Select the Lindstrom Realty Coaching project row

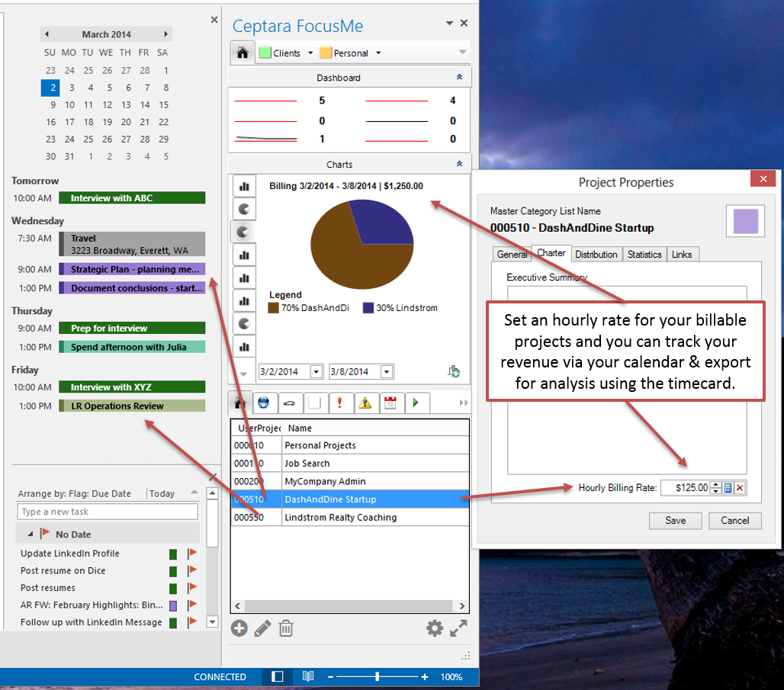(x=350, y=517)
